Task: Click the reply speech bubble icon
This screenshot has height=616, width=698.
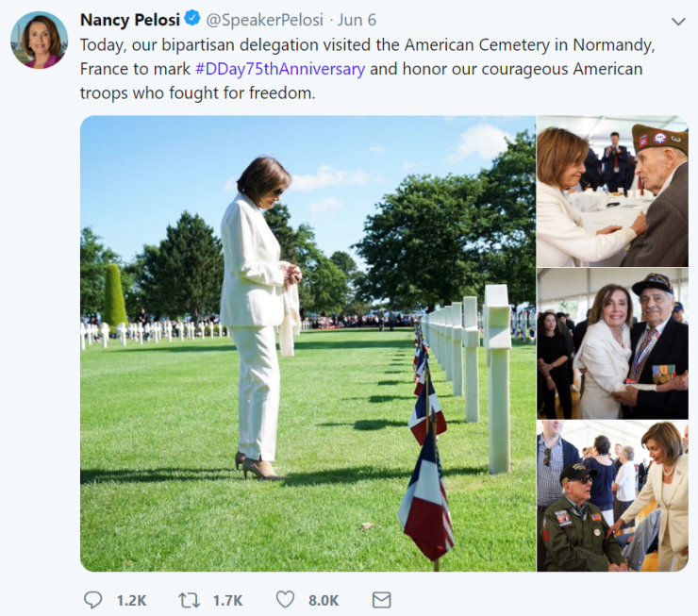Action: [92, 600]
